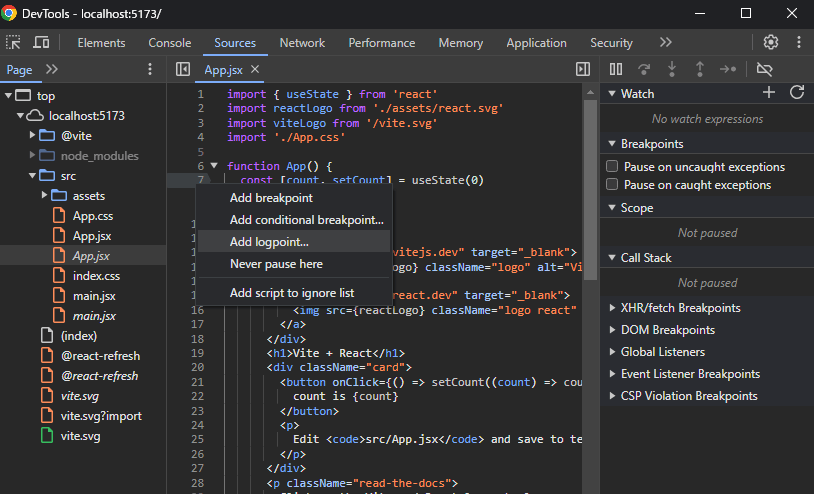
Task: Select Never pause here
Action: click(294, 264)
